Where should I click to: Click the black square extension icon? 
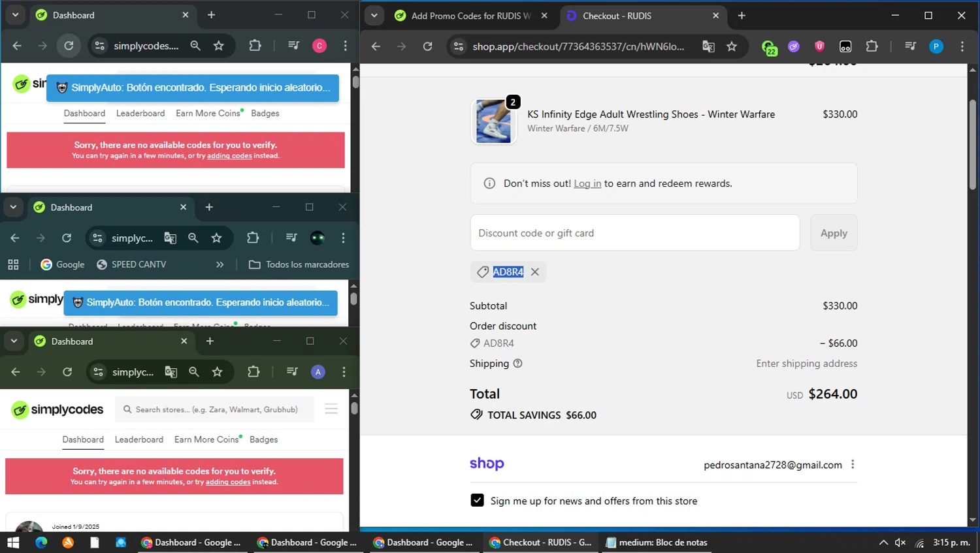tap(845, 46)
